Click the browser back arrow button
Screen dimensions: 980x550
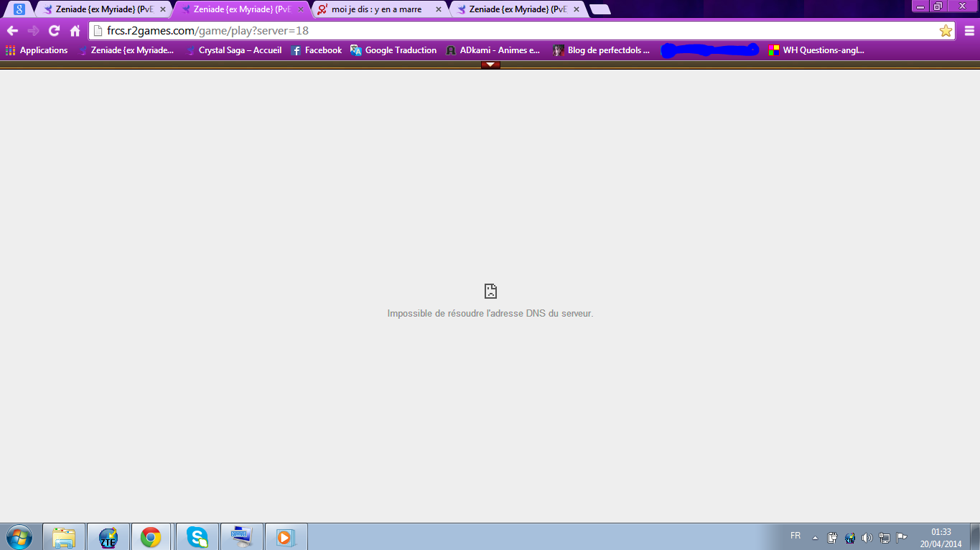pos(12,31)
